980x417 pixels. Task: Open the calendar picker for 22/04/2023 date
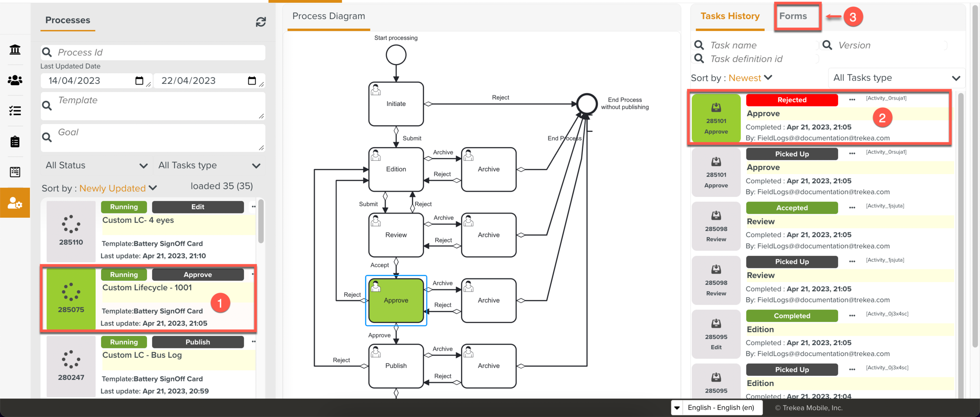click(x=252, y=81)
